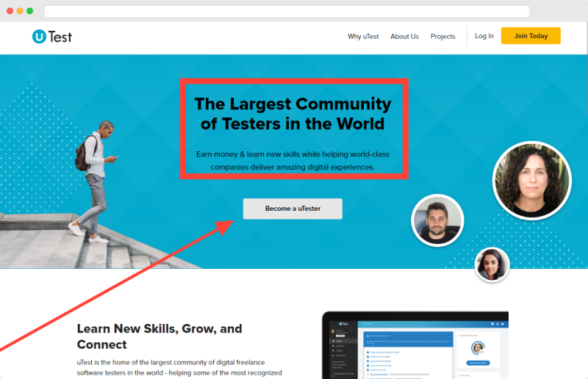The height and width of the screenshot is (379, 588).
Task: Click the Log In link
Action: pyautogui.click(x=484, y=36)
